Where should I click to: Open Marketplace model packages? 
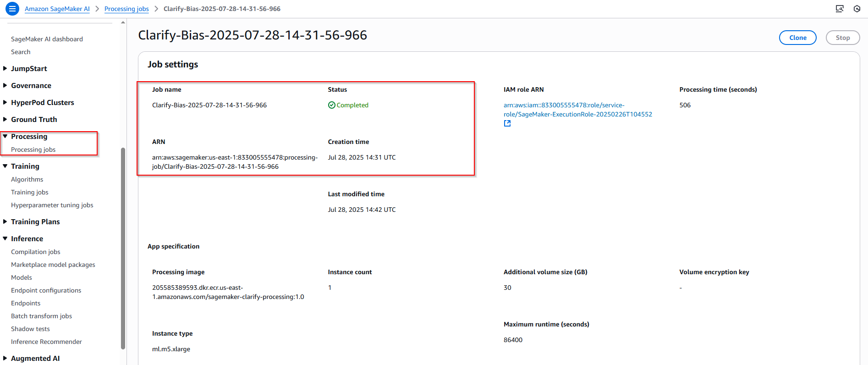coord(53,265)
